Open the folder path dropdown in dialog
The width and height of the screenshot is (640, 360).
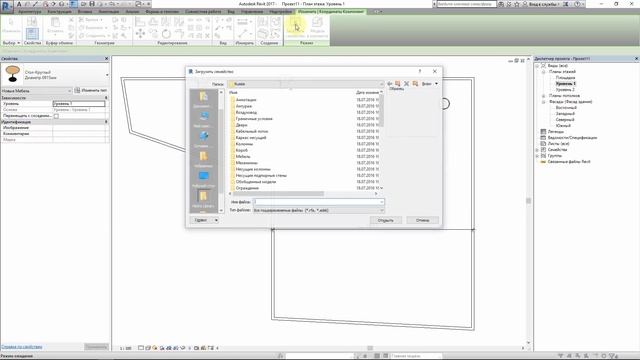click(382, 84)
